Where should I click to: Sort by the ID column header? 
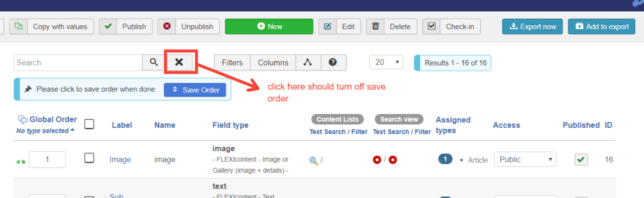coord(609,125)
